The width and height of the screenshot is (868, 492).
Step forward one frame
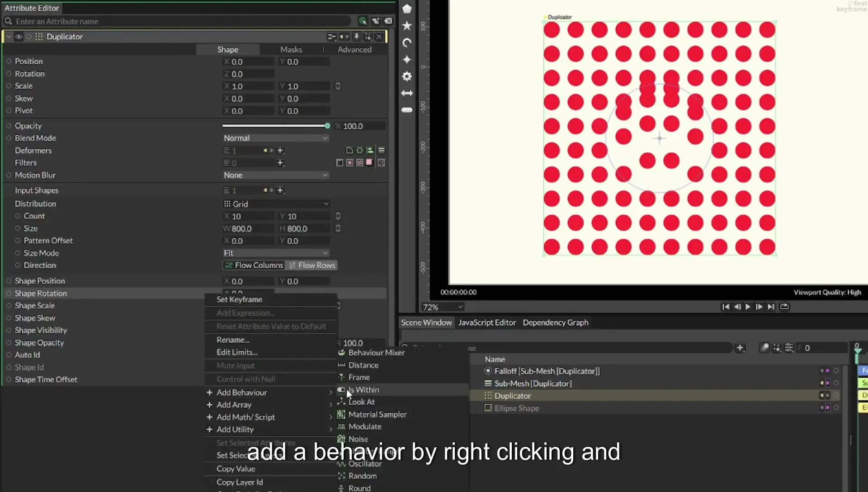759,307
